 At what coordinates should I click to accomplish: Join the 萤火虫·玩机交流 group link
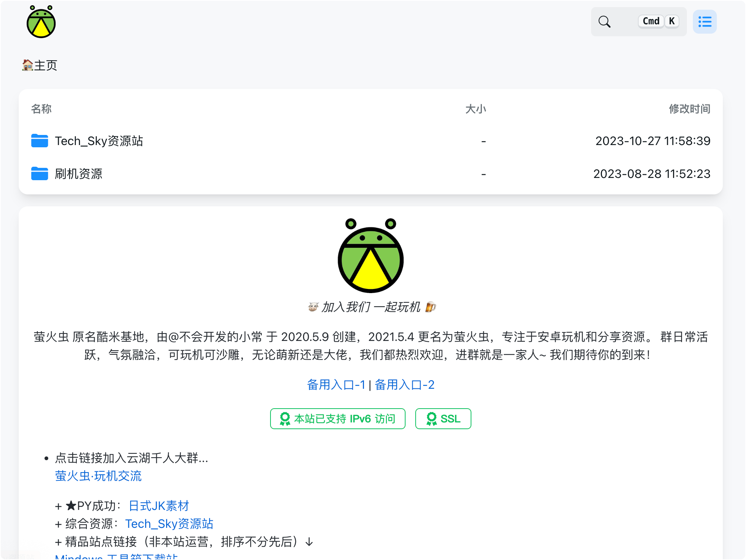click(x=98, y=476)
